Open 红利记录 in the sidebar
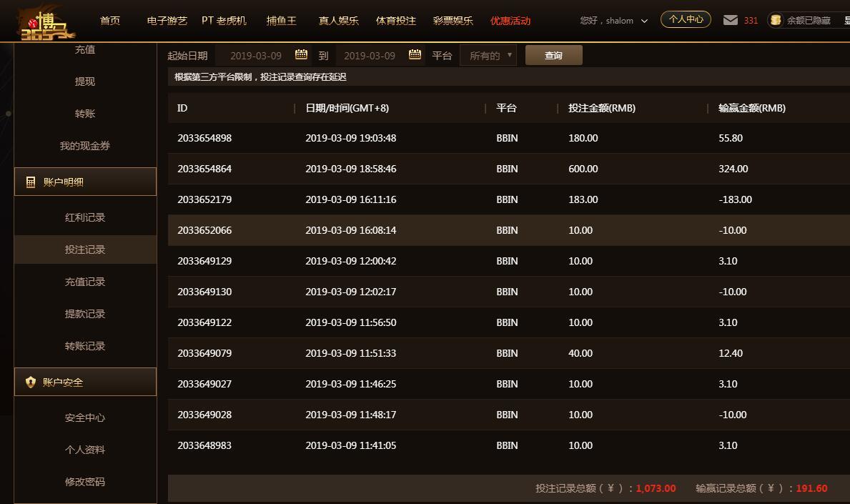 [85, 217]
